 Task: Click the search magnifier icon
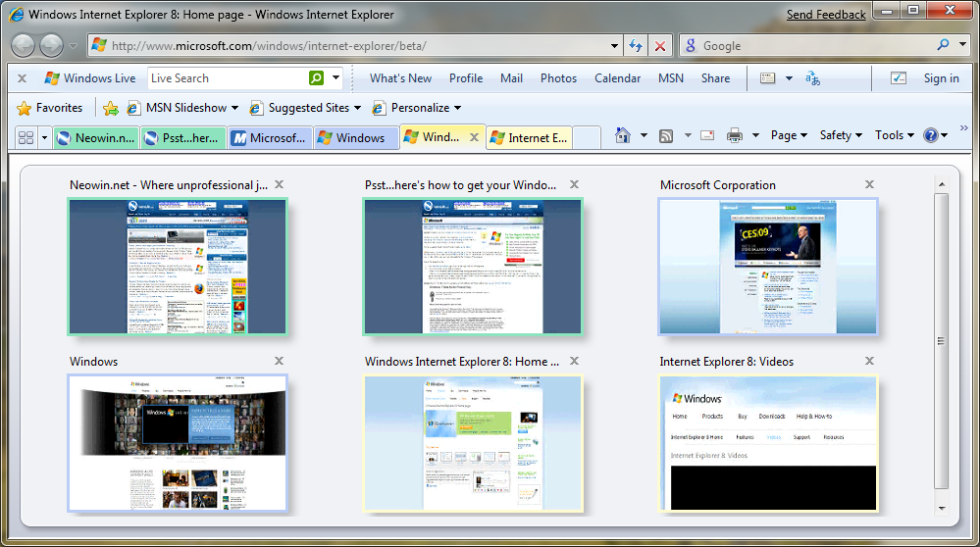[x=943, y=44]
